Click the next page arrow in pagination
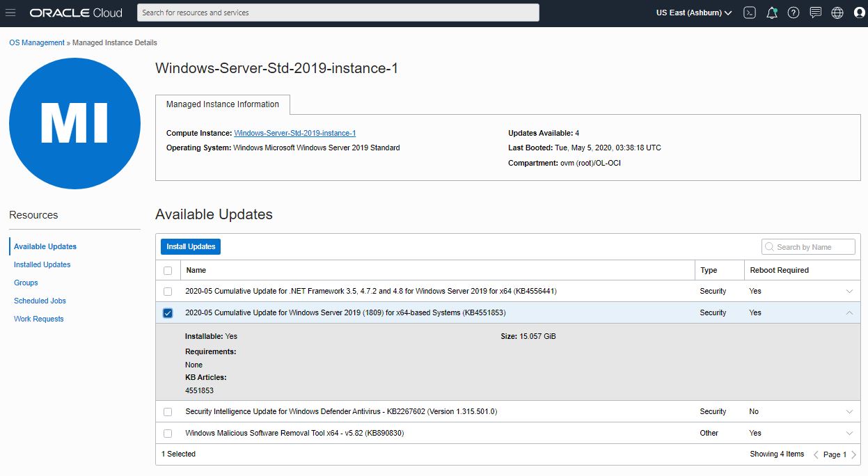The height and width of the screenshot is (476, 868). (853, 454)
